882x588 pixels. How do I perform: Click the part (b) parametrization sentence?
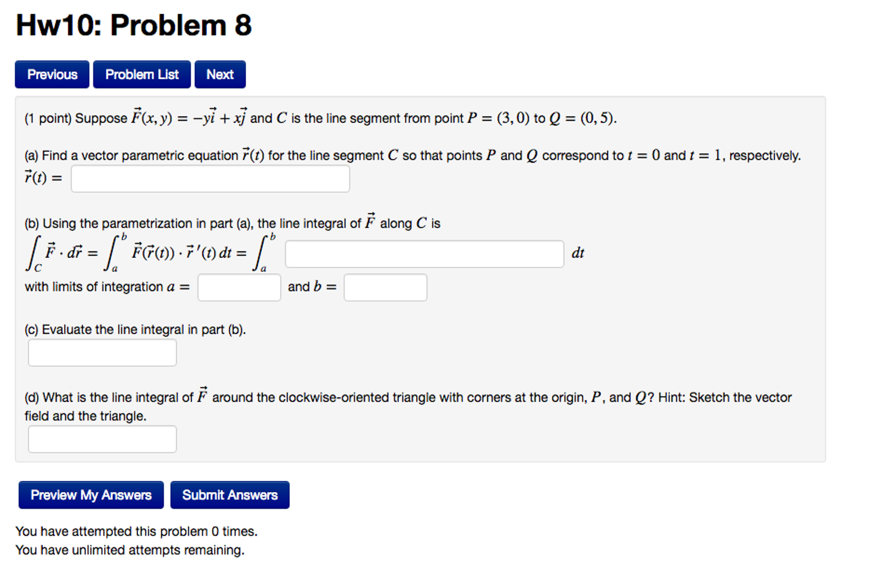[232, 223]
